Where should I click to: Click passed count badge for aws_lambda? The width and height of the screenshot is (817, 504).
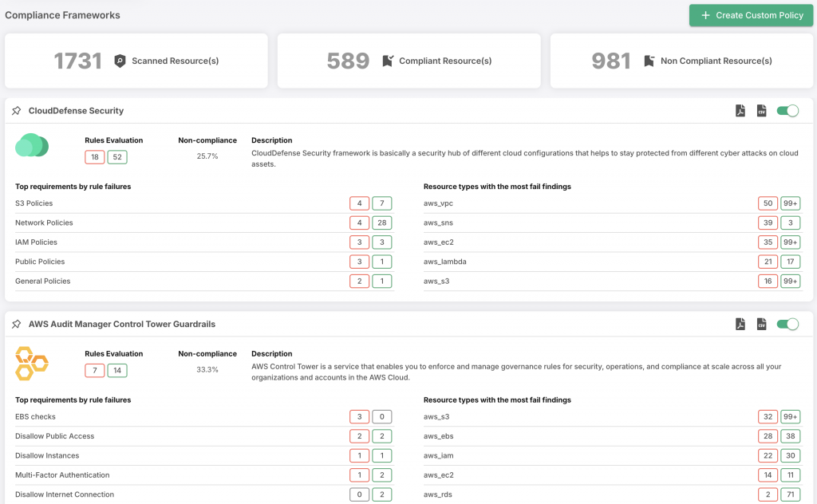click(790, 262)
